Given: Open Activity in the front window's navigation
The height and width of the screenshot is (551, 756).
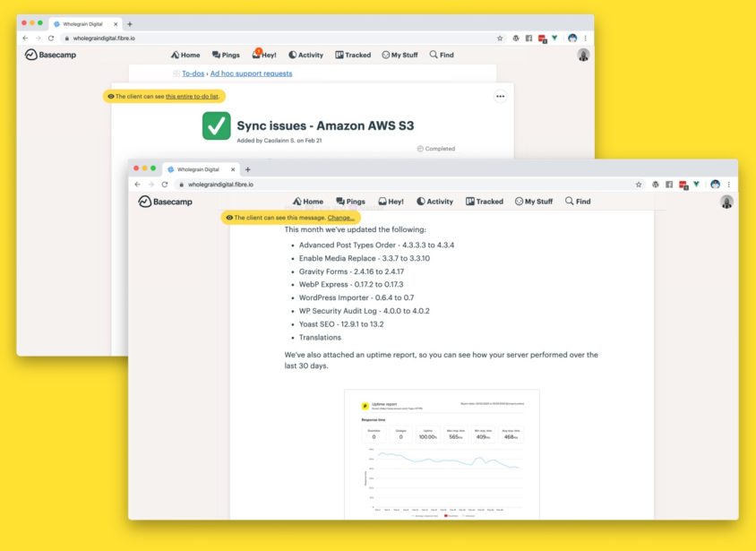Looking at the screenshot, I should click(x=435, y=202).
